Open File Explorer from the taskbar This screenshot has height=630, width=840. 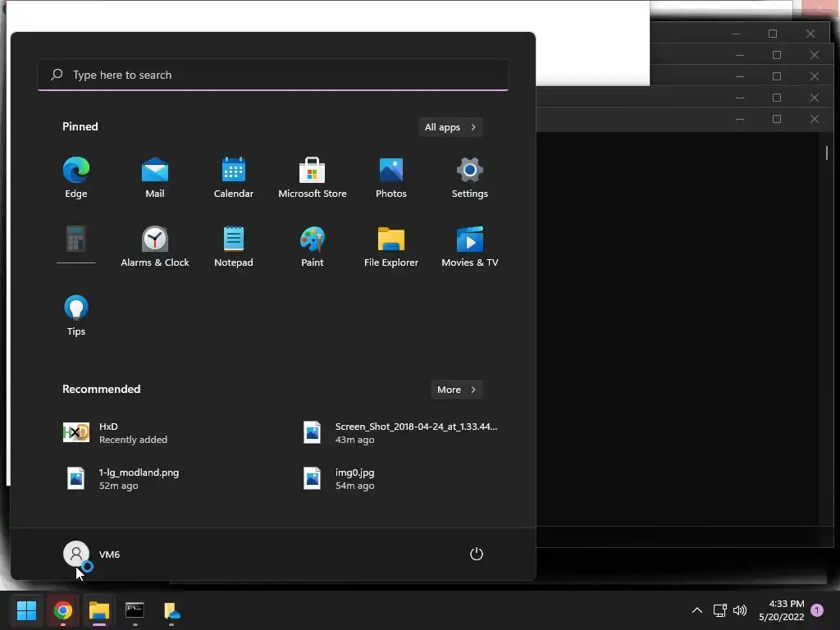(x=99, y=610)
